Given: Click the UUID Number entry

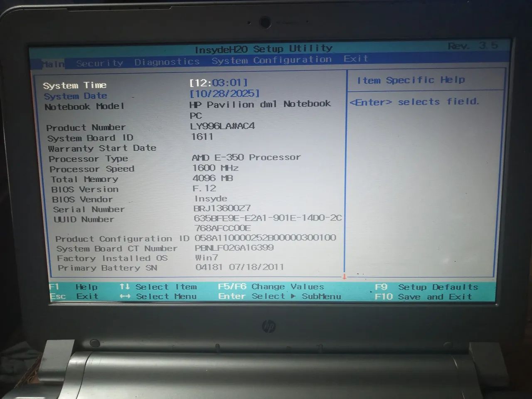Looking at the screenshot, I should coord(81,219).
